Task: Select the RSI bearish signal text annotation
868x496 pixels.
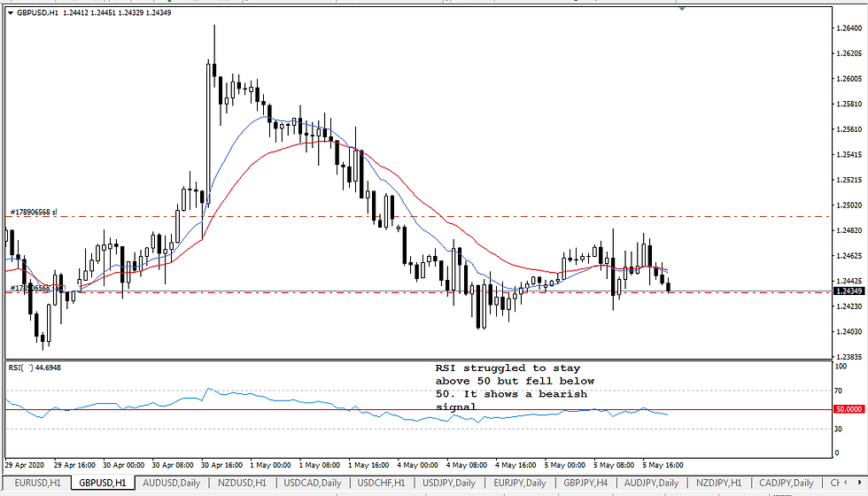Action: pyautogui.click(x=515, y=388)
